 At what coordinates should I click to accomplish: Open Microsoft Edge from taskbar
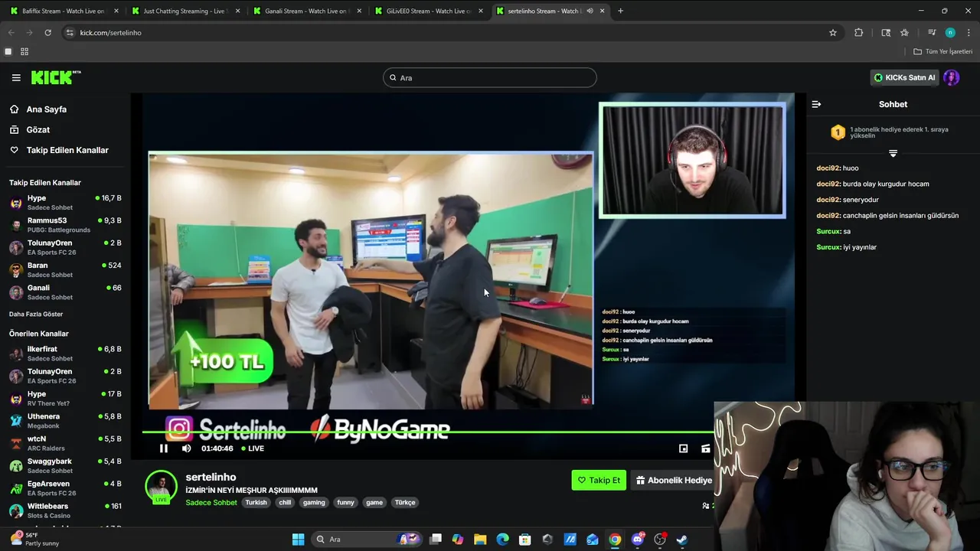(502, 540)
